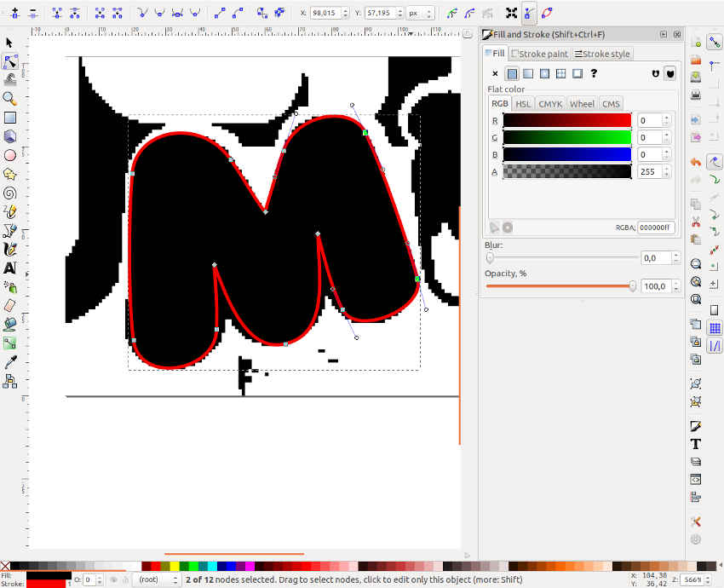Screen dimensions: 724x588
Task: Make selected segments lines
Action: (220, 14)
